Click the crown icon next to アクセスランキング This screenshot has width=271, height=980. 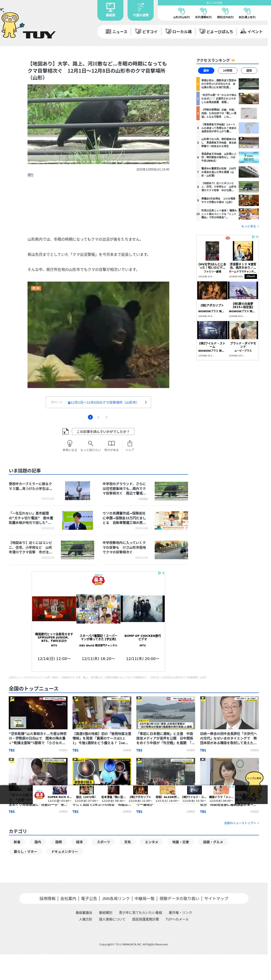point(233,60)
